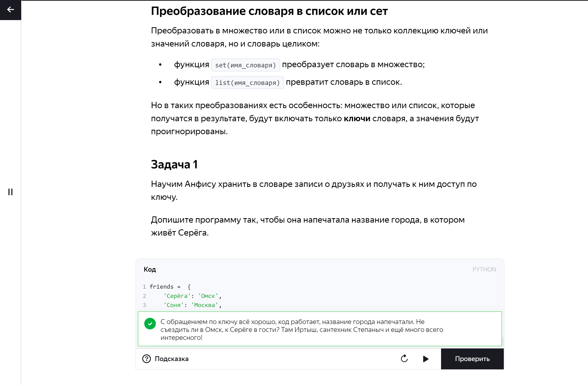Click the 'Москва' value string in the code
The width and height of the screenshot is (588, 385).
pyautogui.click(x=204, y=305)
